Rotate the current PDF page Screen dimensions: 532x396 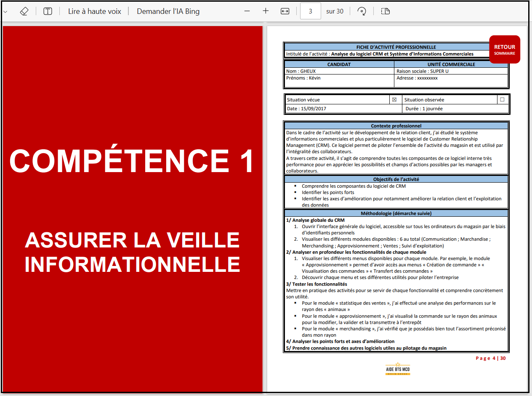click(x=362, y=11)
